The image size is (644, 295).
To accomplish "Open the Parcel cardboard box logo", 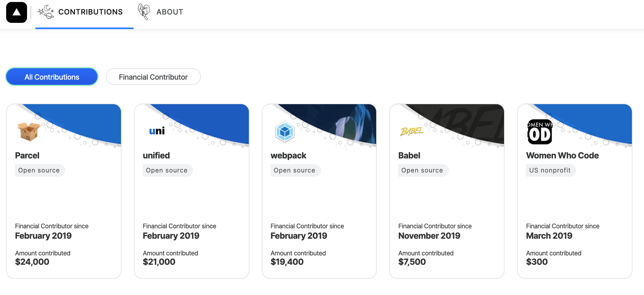I will (x=28, y=131).
